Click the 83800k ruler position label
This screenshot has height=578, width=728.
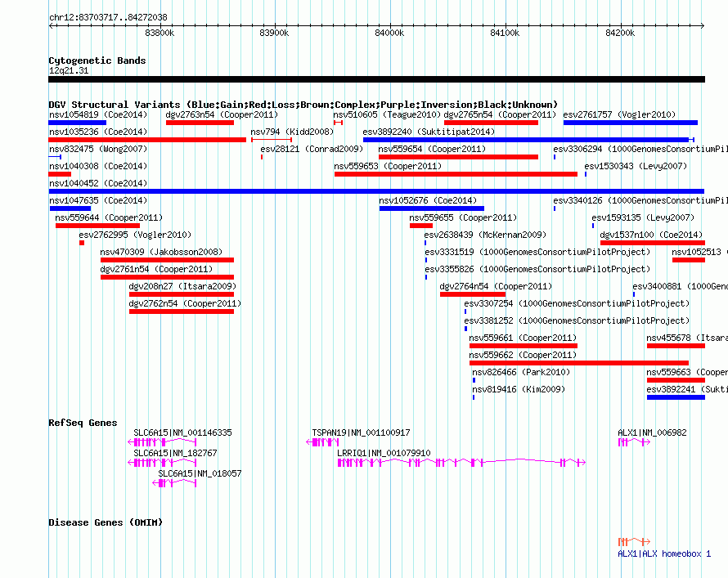160,33
